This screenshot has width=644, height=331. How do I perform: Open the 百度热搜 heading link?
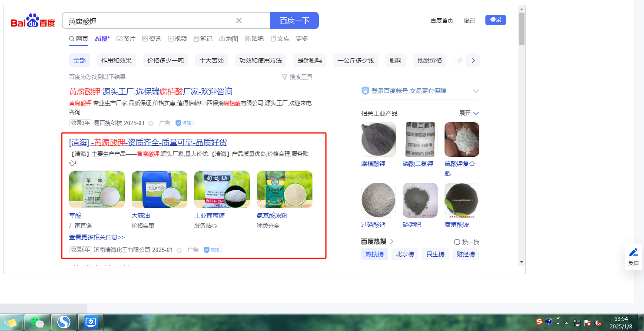(378, 242)
